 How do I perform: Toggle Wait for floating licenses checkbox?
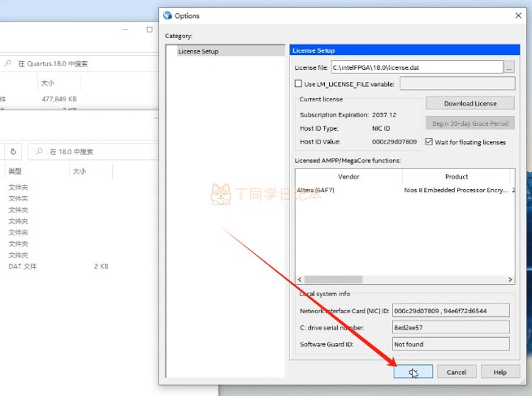click(x=429, y=142)
